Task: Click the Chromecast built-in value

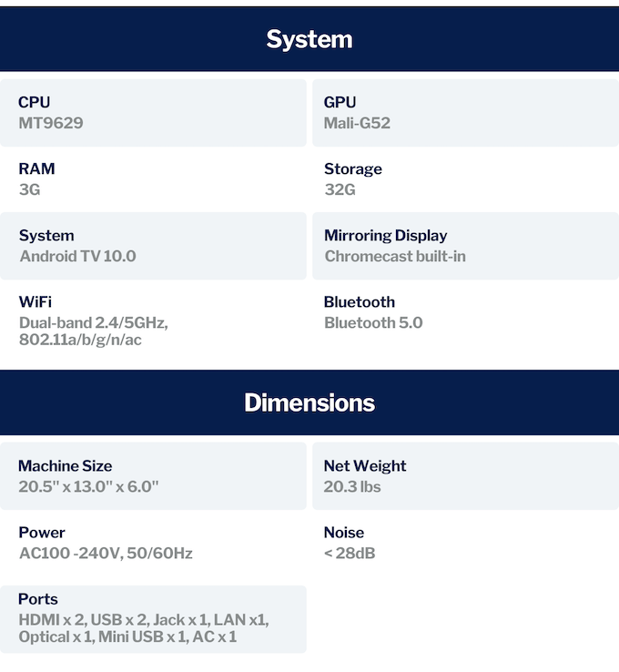Action: tap(395, 256)
